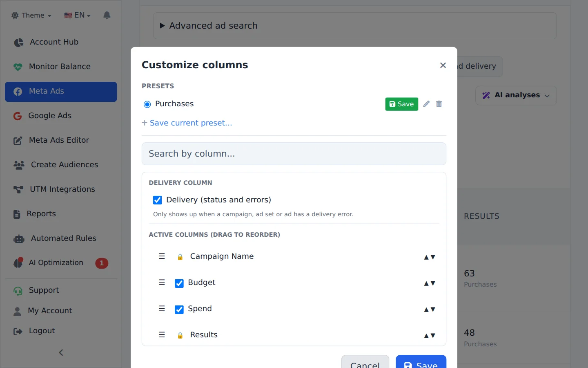Click the lock icon beside Results
Viewport: 588px width, 368px height.
click(180, 335)
